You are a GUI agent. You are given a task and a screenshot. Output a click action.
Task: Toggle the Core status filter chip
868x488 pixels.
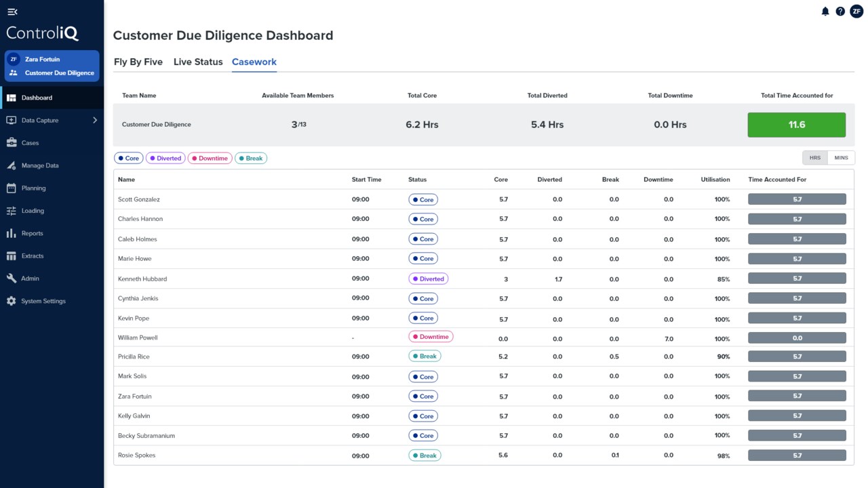[x=128, y=159]
